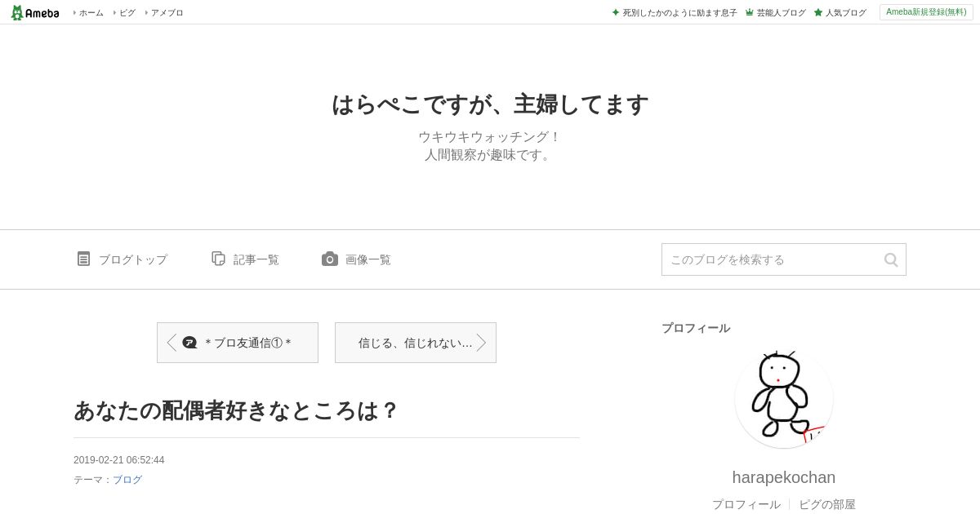The image size is (980, 514).
Task: Open the プロフィール link under avatar
Action: [746, 504]
